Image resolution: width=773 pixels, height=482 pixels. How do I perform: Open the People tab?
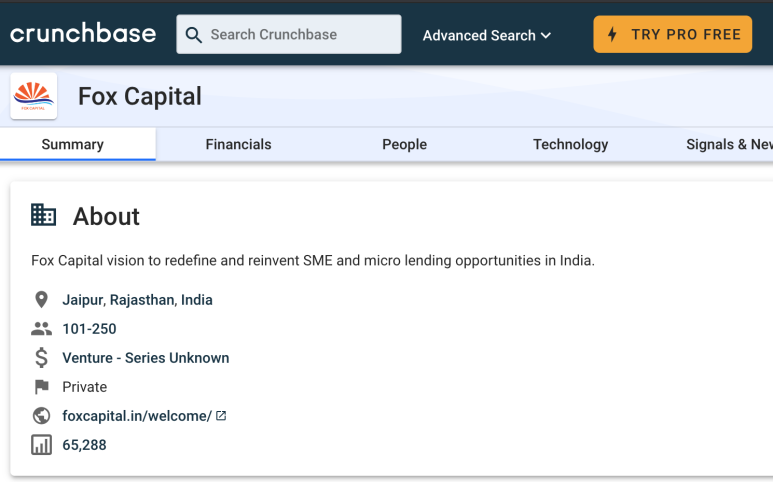(x=404, y=144)
